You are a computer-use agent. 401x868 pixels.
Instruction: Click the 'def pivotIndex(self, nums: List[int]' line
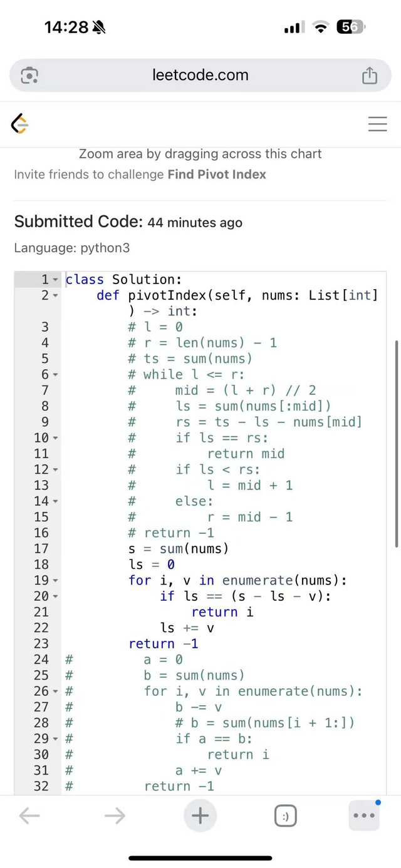coord(237,295)
